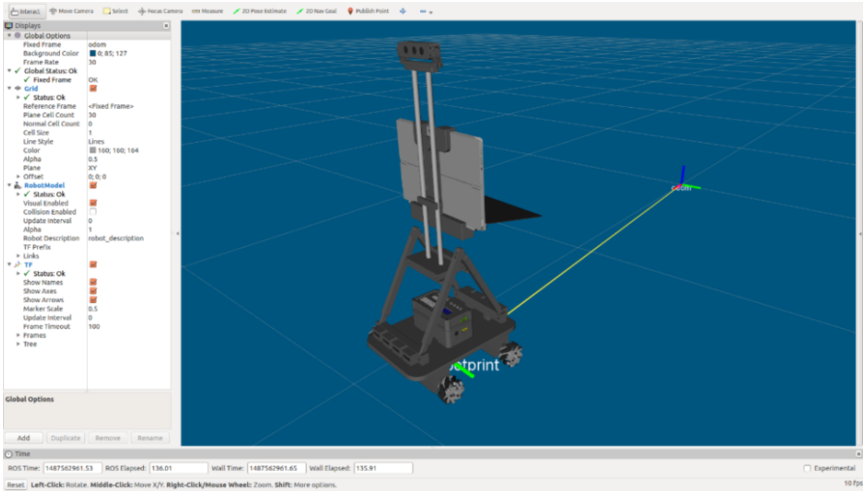Disable the RobotModel display checkbox
This screenshot has width=868, height=499.
(93, 186)
